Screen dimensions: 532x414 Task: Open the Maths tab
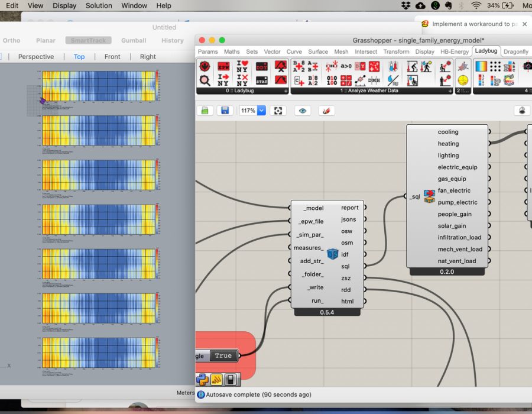point(232,51)
